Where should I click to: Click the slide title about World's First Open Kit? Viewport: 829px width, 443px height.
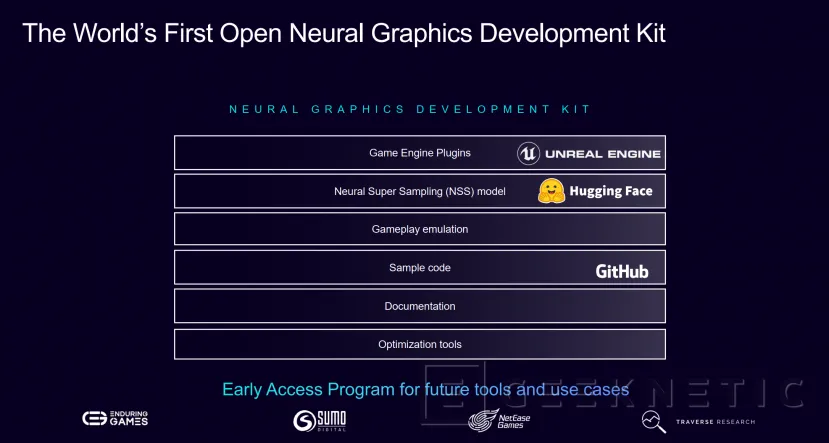(x=343, y=33)
